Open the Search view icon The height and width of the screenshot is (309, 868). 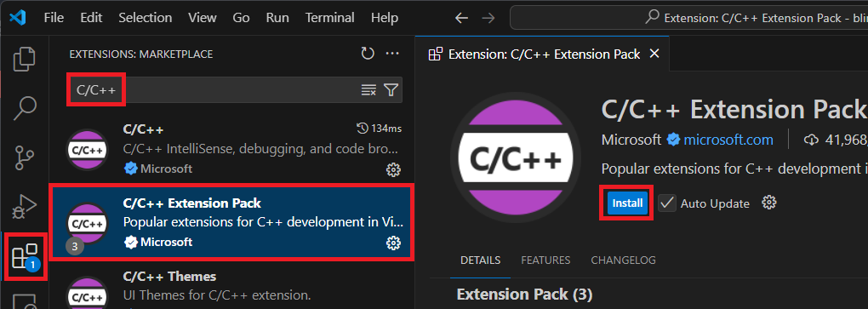pyautogui.click(x=25, y=108)
